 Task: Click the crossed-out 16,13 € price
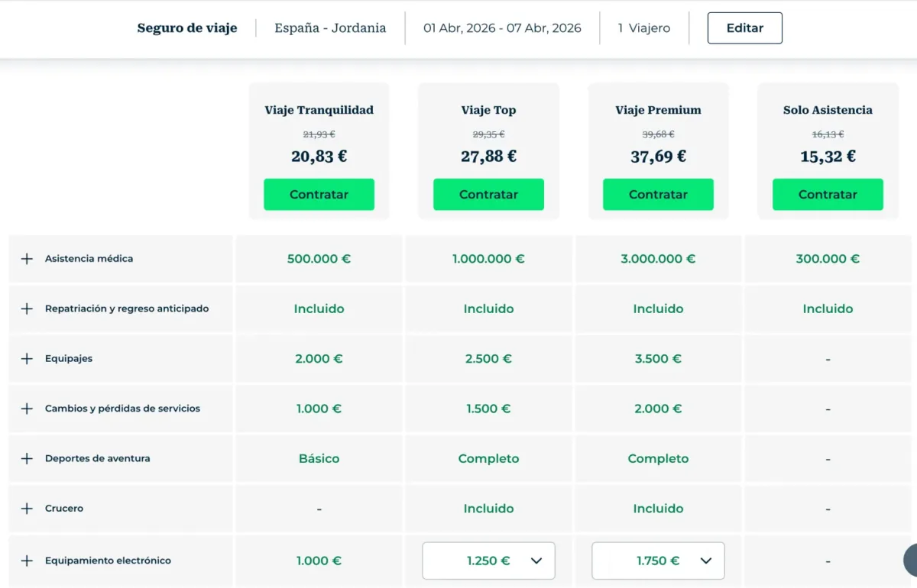(x=828, y=134)
